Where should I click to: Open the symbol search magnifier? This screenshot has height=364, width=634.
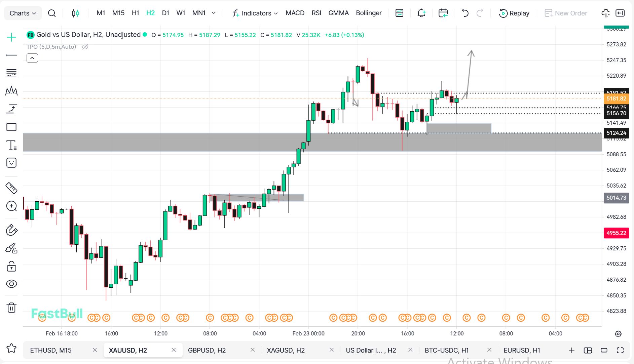click(x=52, y=13)
